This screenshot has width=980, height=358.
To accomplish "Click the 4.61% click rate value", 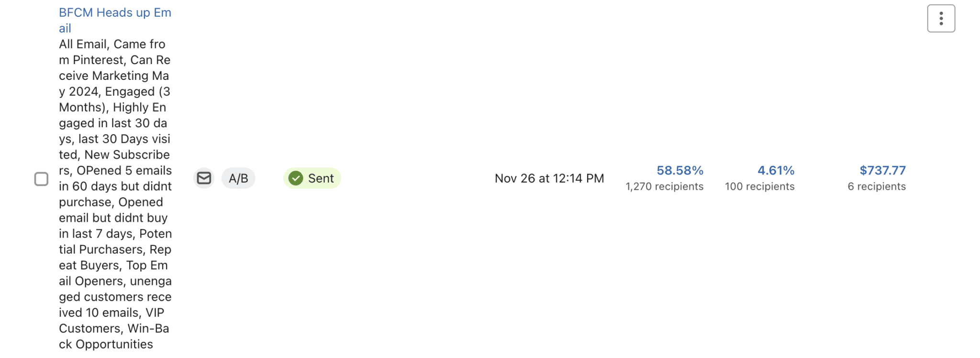I will (x=775, y=170).
